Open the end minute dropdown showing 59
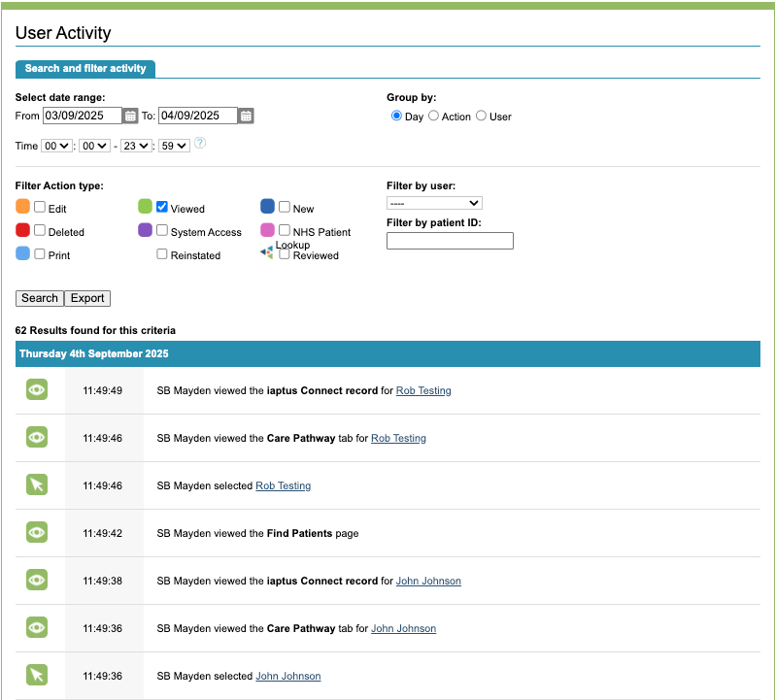 (x=175, y=146)
